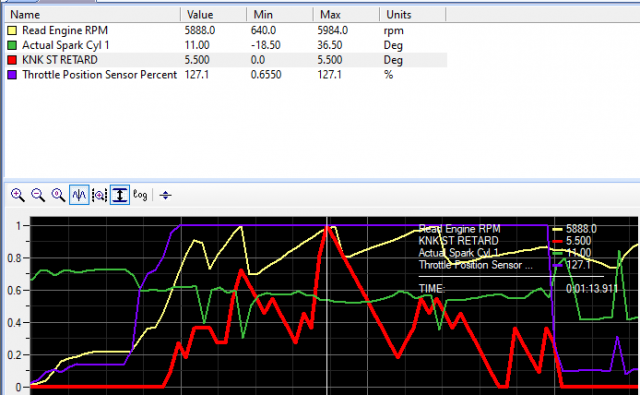Click green swatch for Actual Spark Cyl 1
The image size is (640, 395).
pyautogui.click(x=12, y=45)
